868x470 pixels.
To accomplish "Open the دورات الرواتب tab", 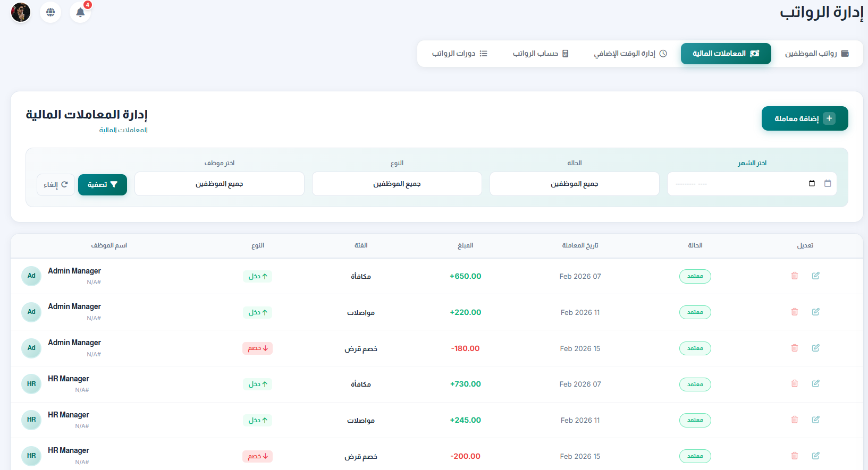I will tap(460, 54).
